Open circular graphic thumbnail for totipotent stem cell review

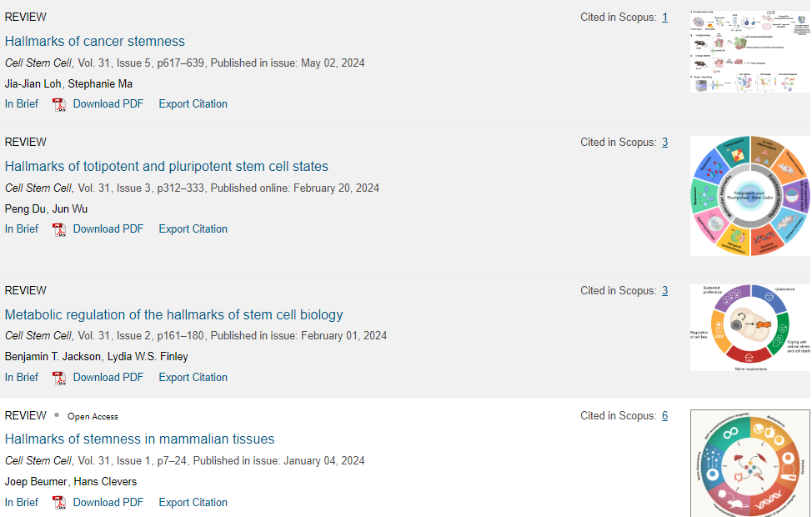tap(749, 196)
